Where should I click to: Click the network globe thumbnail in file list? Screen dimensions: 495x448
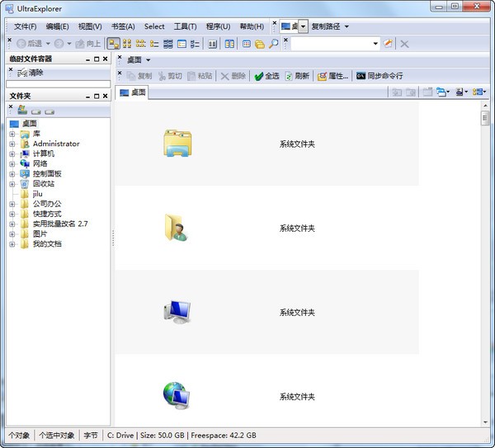(x=177, y=396)
